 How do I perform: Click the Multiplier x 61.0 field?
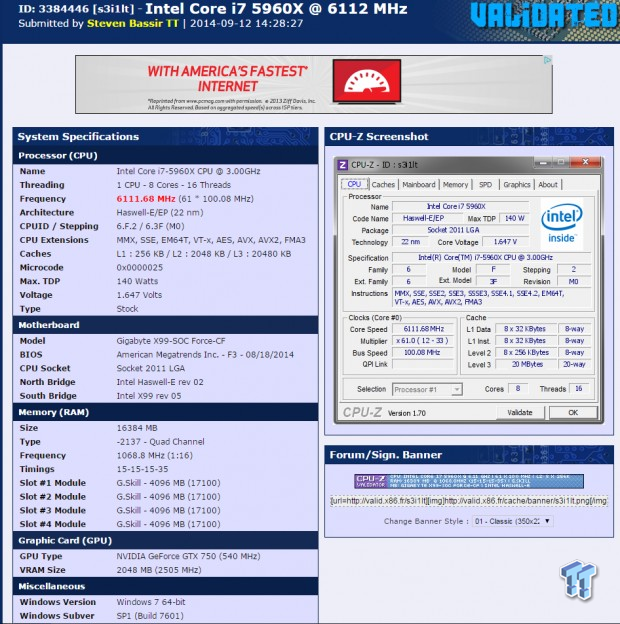(423, 341)
